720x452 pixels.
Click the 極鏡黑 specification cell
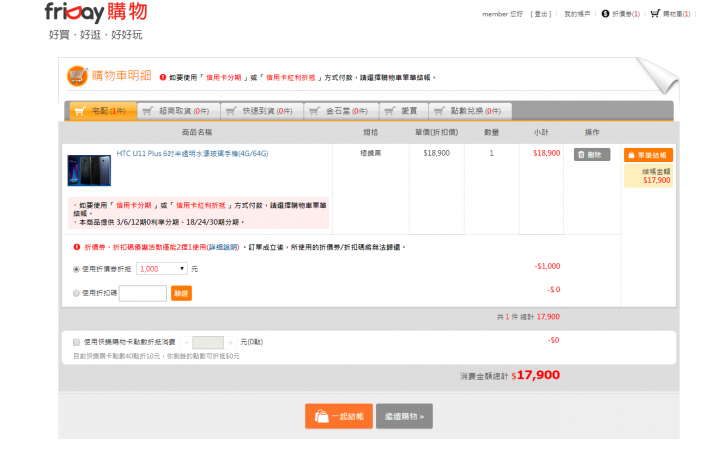(x=371, y=153)
